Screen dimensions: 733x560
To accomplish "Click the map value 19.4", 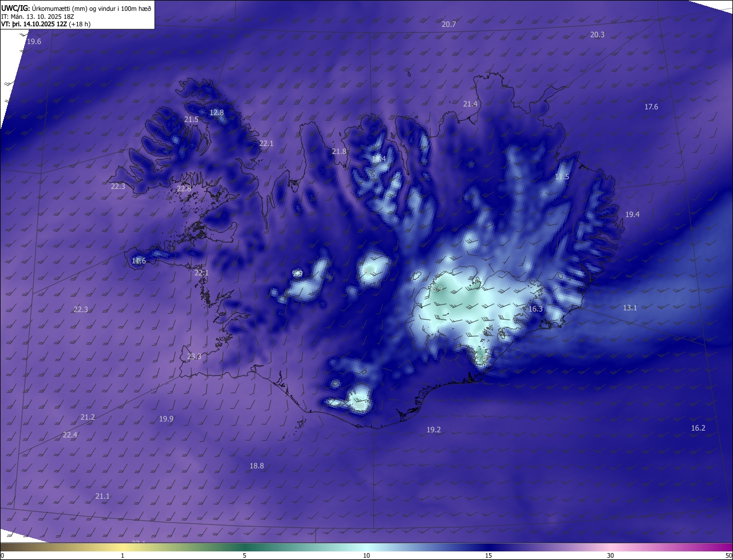I will pos(632,215).
